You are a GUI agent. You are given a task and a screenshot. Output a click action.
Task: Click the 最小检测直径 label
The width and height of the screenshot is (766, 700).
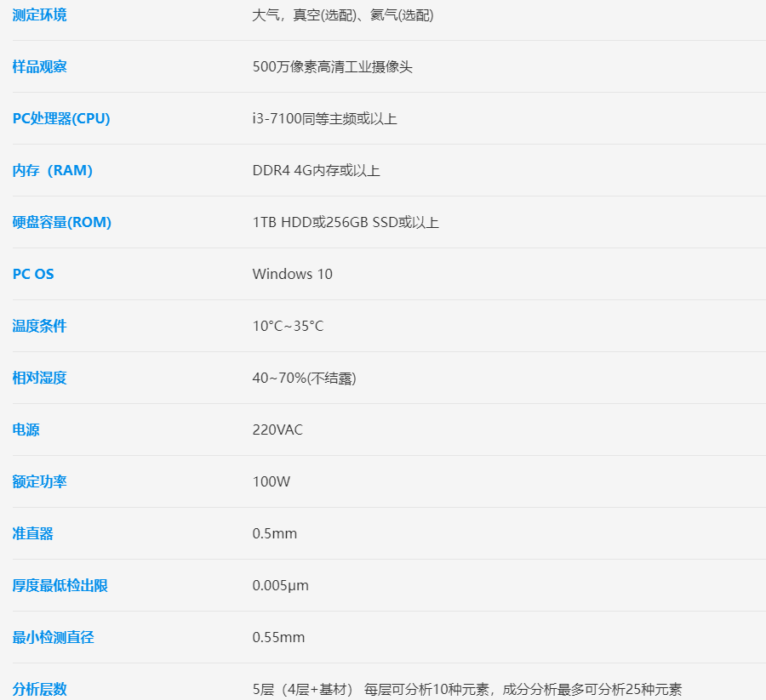coord(53,637)
